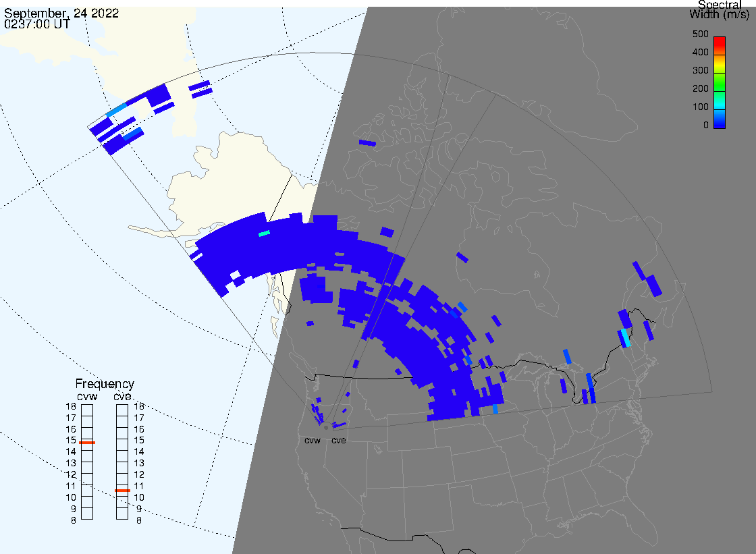Click the cvw frequency column label
756x554 pixels.
(87, 396)
